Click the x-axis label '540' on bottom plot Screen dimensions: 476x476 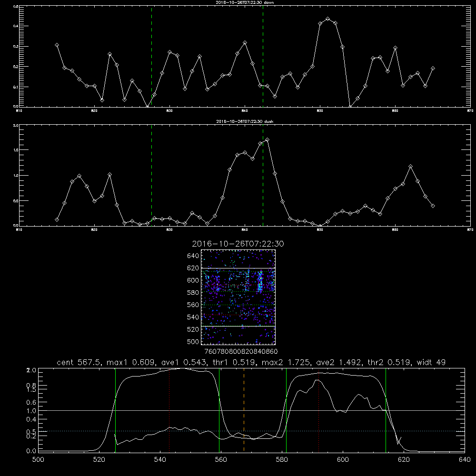[160, 460]
